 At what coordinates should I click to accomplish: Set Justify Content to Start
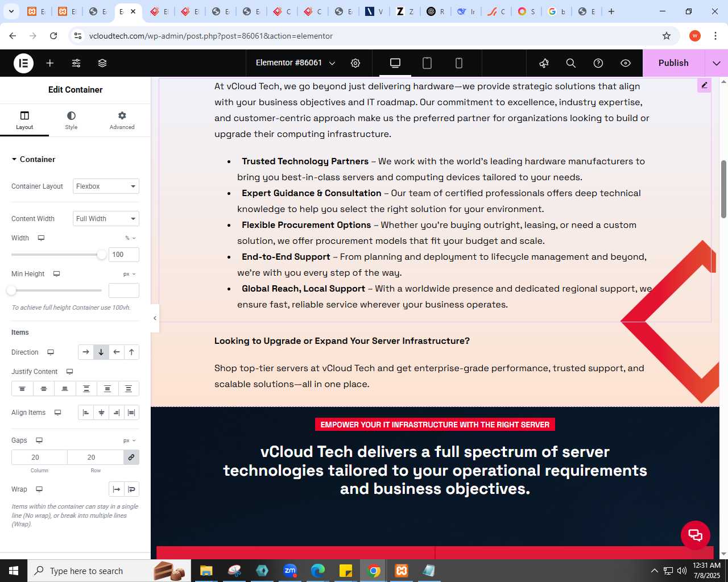[22, 389]
